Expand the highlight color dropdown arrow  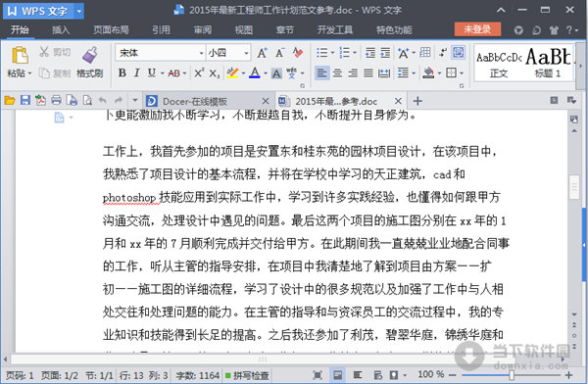243,73
